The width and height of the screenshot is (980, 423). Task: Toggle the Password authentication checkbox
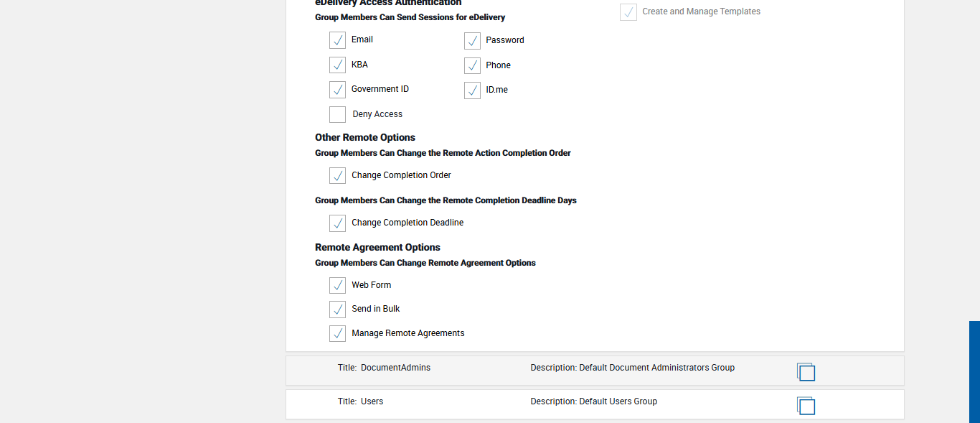(x=472, y=41)
